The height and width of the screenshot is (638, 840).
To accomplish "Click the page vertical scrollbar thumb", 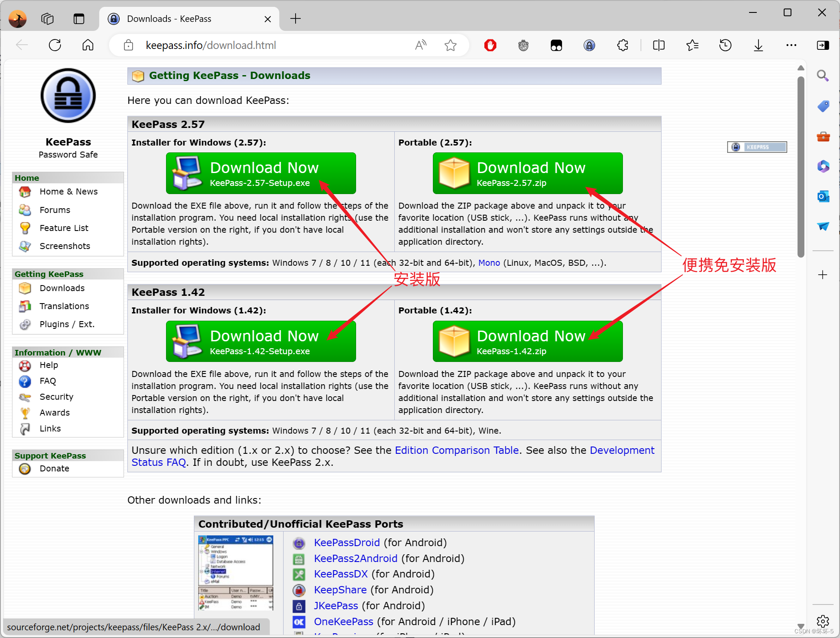I will coord(801,167).
